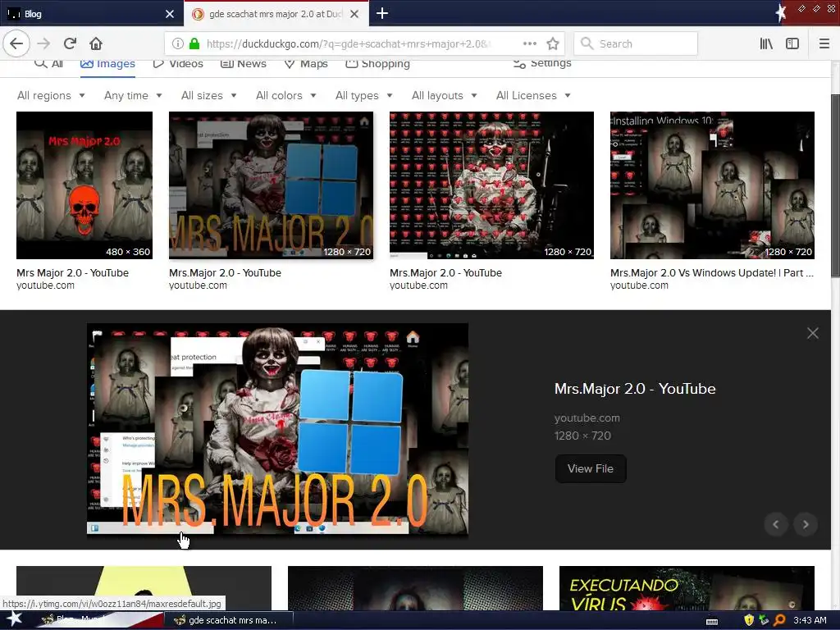
Task: Open the hamburger application menu
Action: point(824,43)
